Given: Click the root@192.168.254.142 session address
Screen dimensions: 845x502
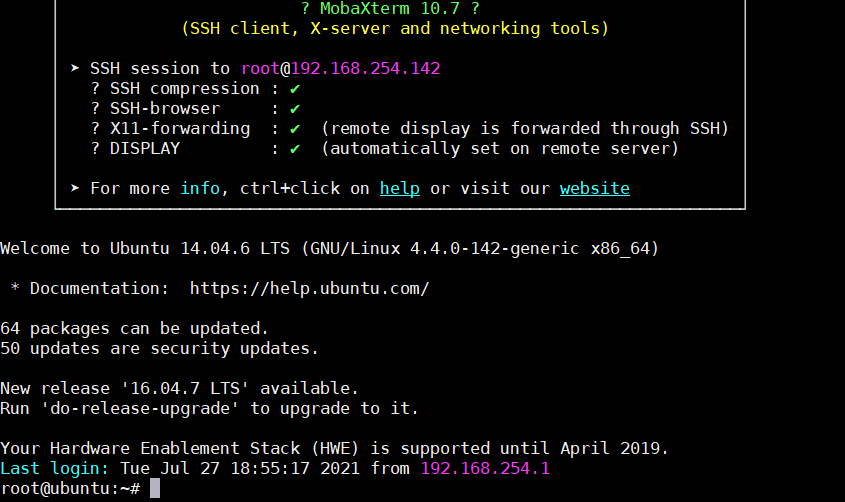Looking at the screenshot, I should pos(341,68).
